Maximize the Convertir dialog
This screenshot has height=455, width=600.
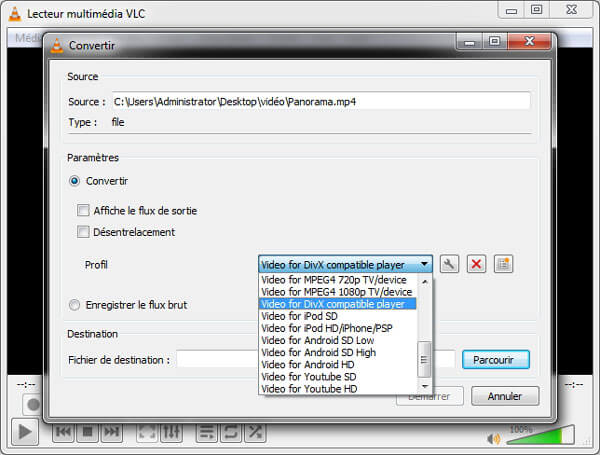[x=494, y=41]
